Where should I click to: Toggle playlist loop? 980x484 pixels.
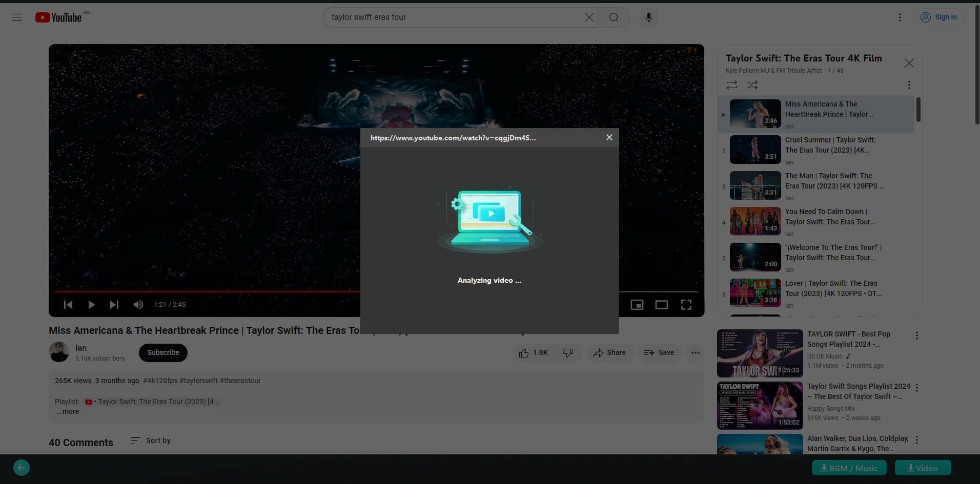[x=732, y=85]
